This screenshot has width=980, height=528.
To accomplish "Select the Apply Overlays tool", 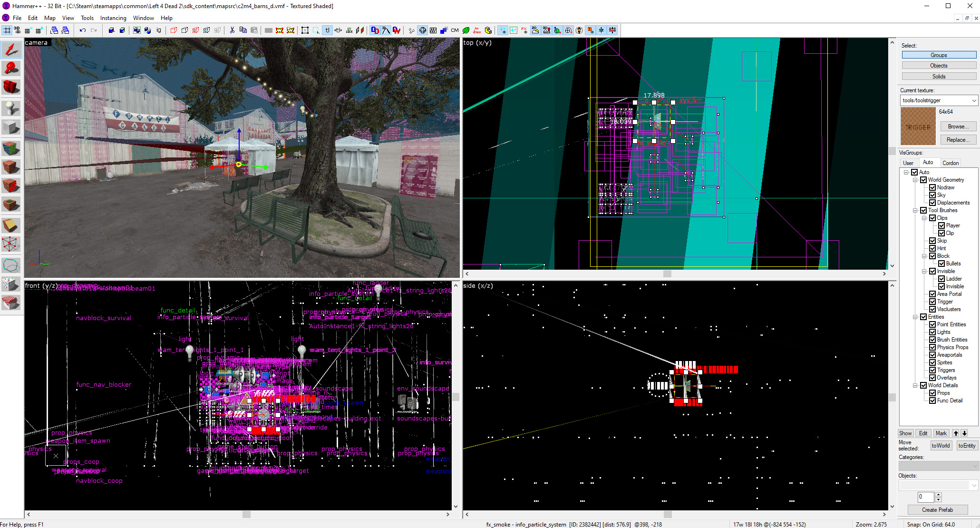I will point(11,205).
